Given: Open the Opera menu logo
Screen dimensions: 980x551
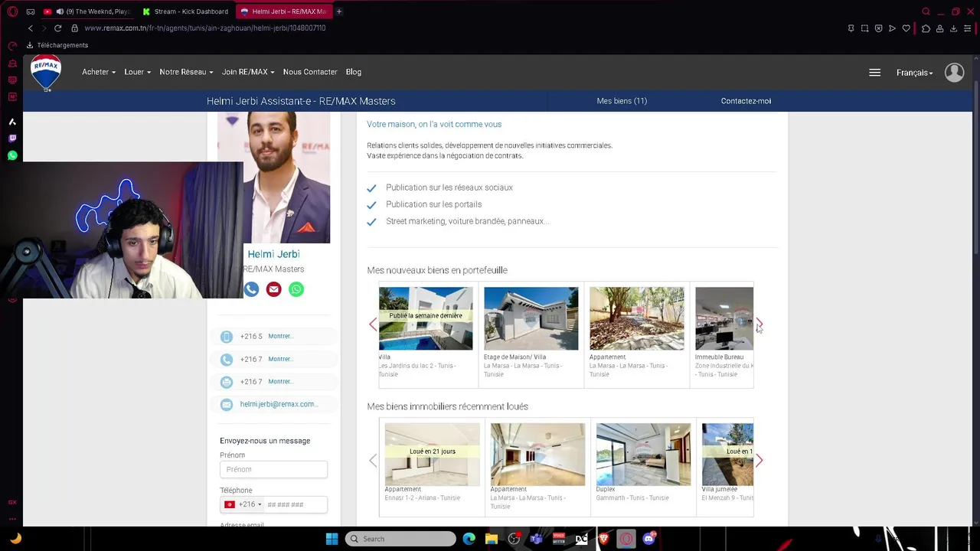Looking at the screenshot, I should point(12,11).
